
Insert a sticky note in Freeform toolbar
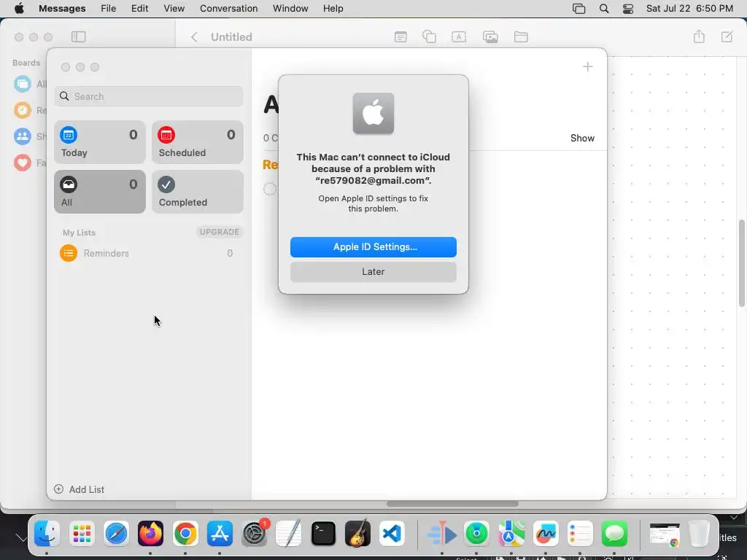[x=400, y=36]
